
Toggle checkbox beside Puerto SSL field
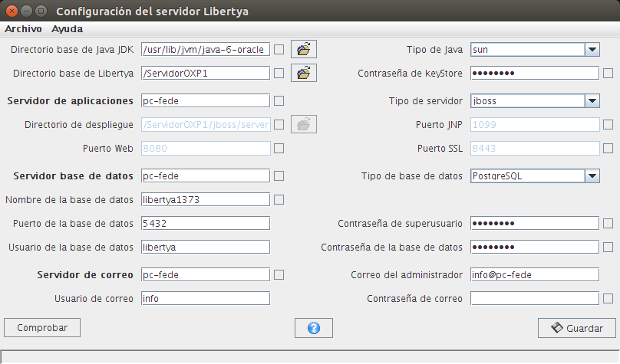pos(608,149)
